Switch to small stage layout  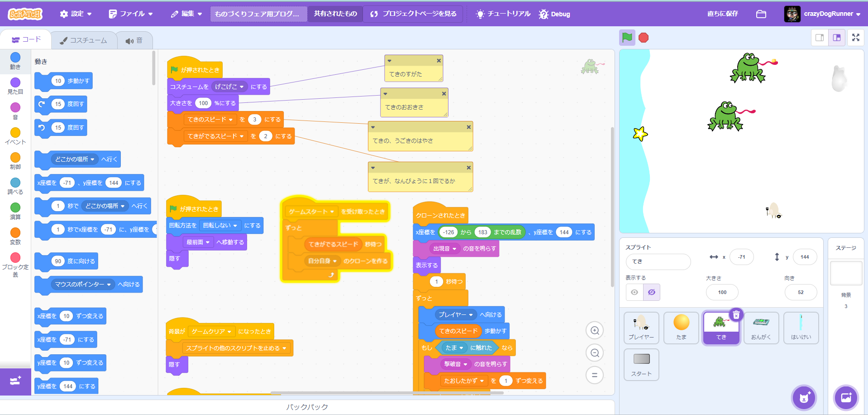tap(820, 38)
